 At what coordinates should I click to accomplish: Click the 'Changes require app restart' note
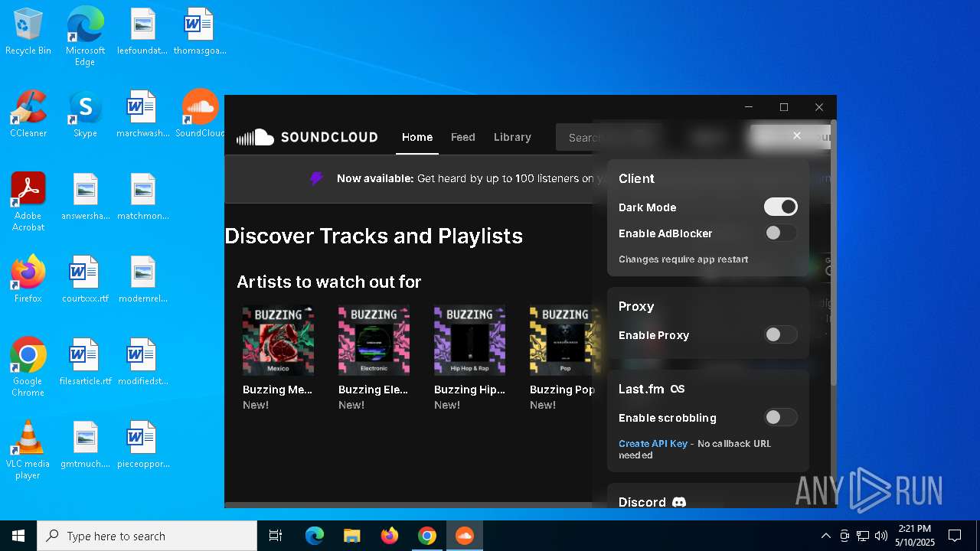684,259
